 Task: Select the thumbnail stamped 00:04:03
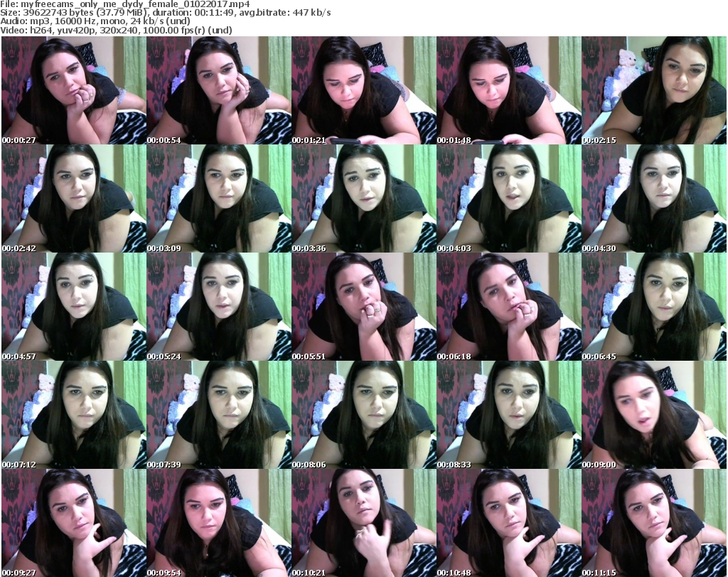(x=508, y=198)
